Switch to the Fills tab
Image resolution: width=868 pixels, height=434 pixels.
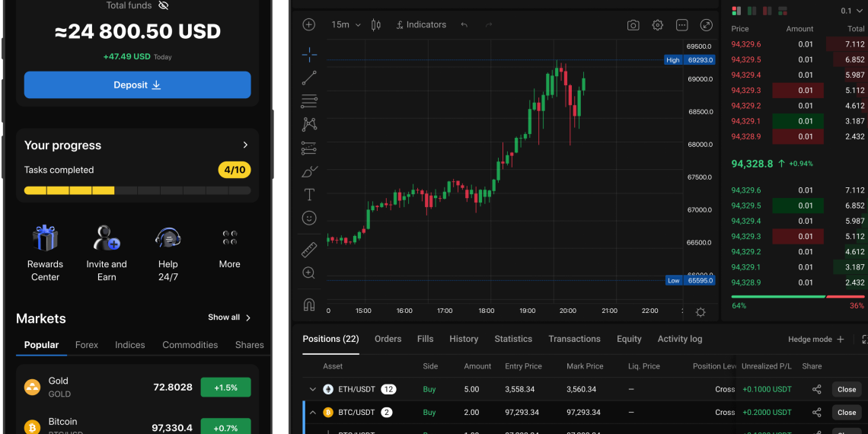(425, 339)
